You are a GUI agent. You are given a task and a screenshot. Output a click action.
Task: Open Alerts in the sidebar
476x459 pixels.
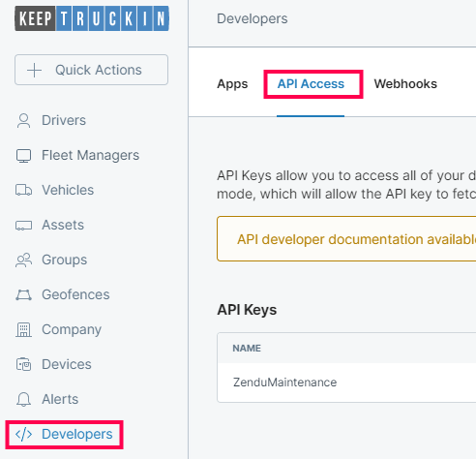tap(60, 399)
